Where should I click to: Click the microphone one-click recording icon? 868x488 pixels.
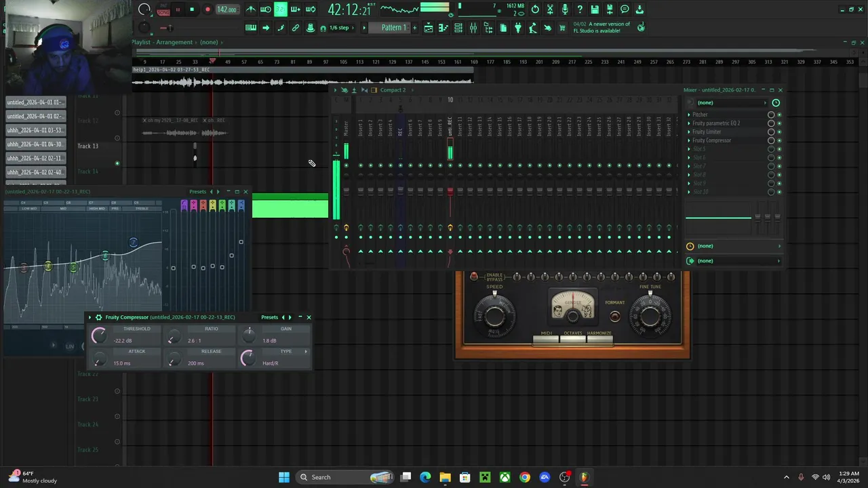[565, 9]
